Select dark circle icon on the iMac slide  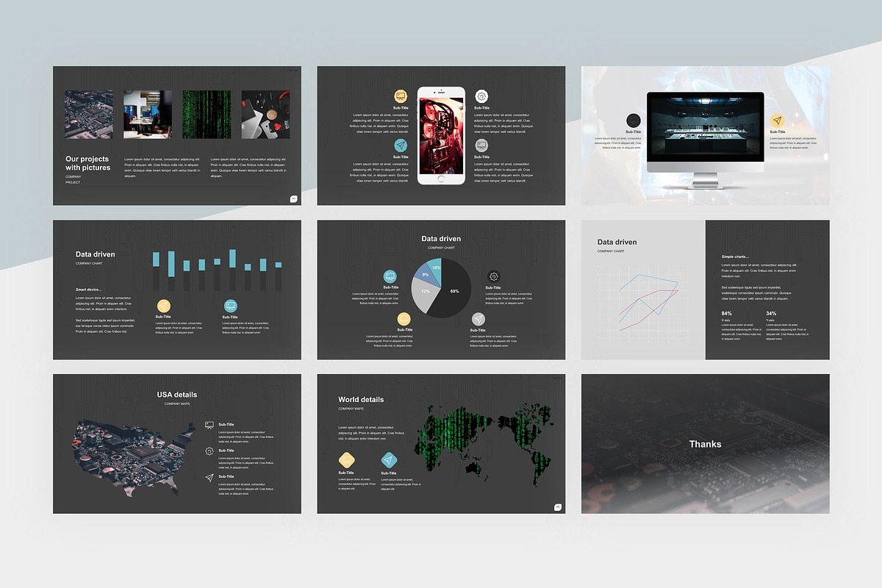pyautogui.click(x=634, y=121)
